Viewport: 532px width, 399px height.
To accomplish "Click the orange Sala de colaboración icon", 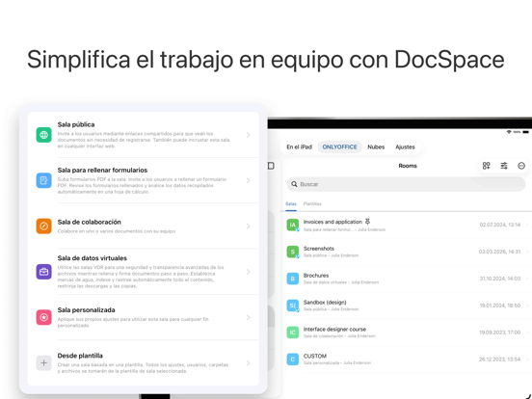I will pyautogui.click(x=43, y=226).
